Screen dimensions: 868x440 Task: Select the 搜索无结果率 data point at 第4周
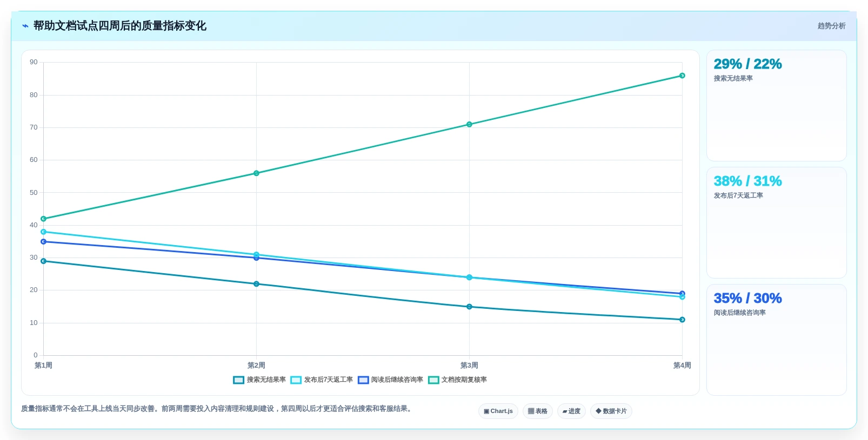[x=682, y=320]
